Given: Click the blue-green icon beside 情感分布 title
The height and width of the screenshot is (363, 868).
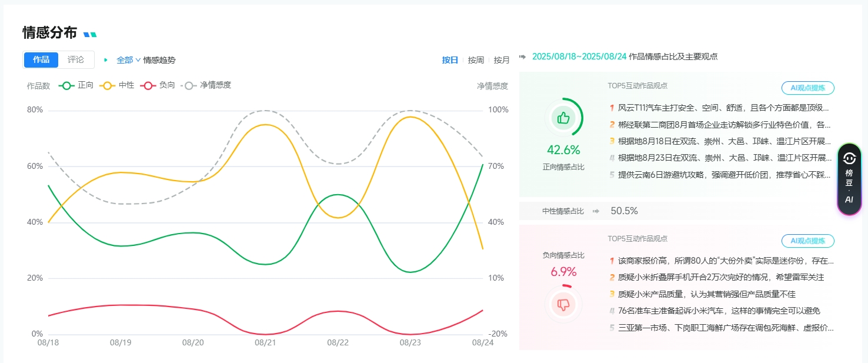Looking at the screenshot, I should tap(90, 35).
